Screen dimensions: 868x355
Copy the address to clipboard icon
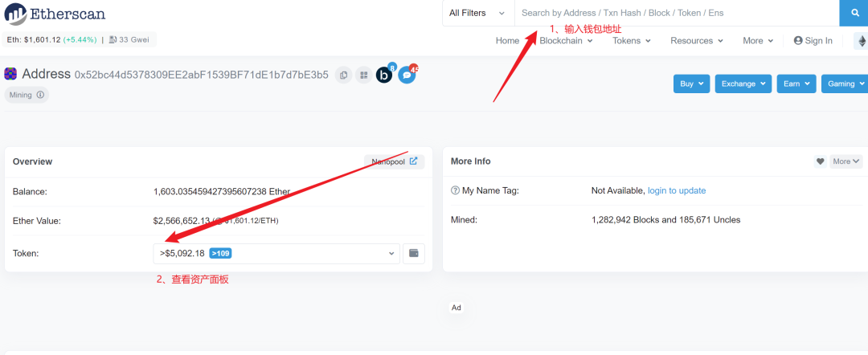pos(344,75)
